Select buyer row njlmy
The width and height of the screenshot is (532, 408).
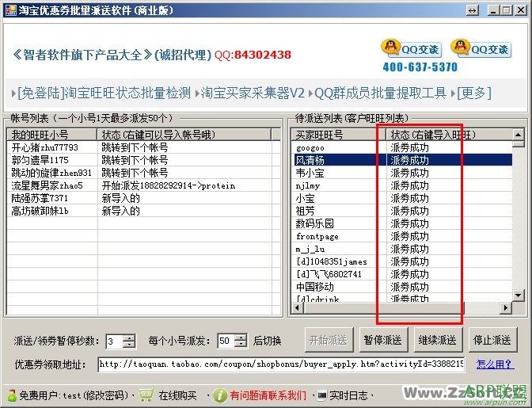(x=402, y=185)
